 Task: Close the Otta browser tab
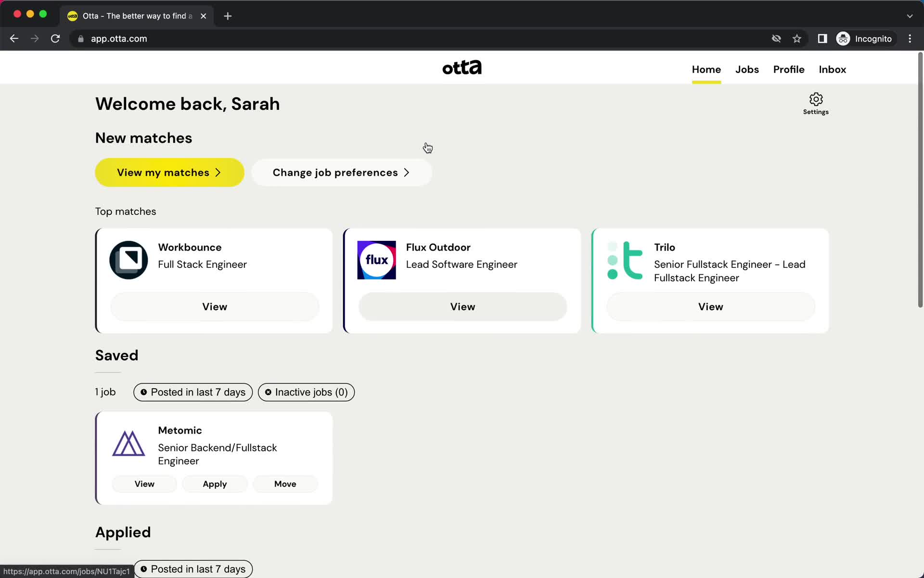[x=204, y=16]
